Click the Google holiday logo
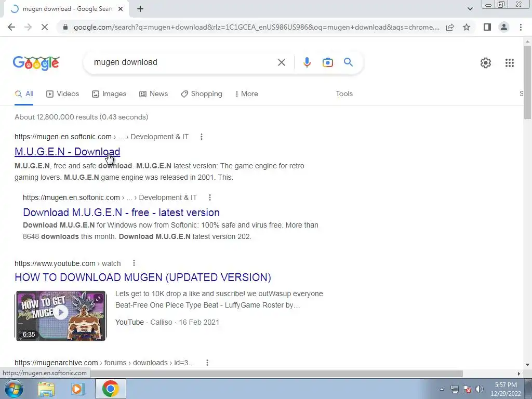This screenshot has height=399, width=532. 36,63
